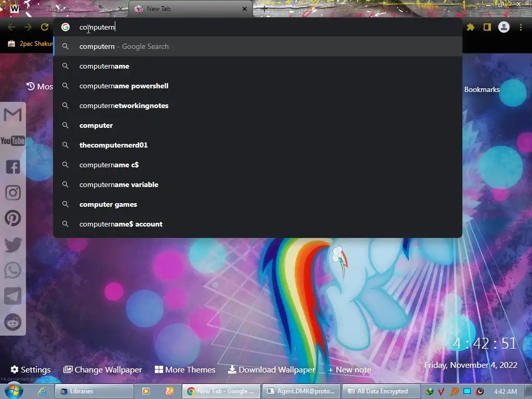Select 'computername$ account' suggestion

pos(258,224)
